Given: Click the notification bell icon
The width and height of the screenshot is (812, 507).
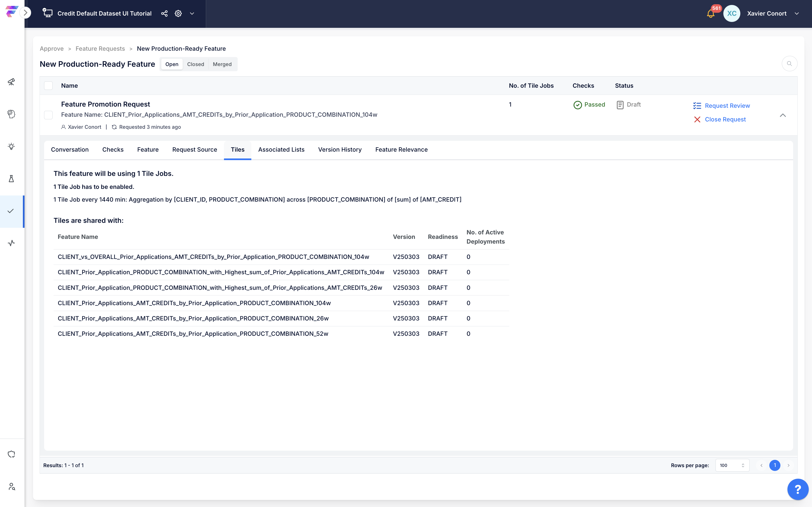Looking at the screenshot, I should tap(710, 14).
